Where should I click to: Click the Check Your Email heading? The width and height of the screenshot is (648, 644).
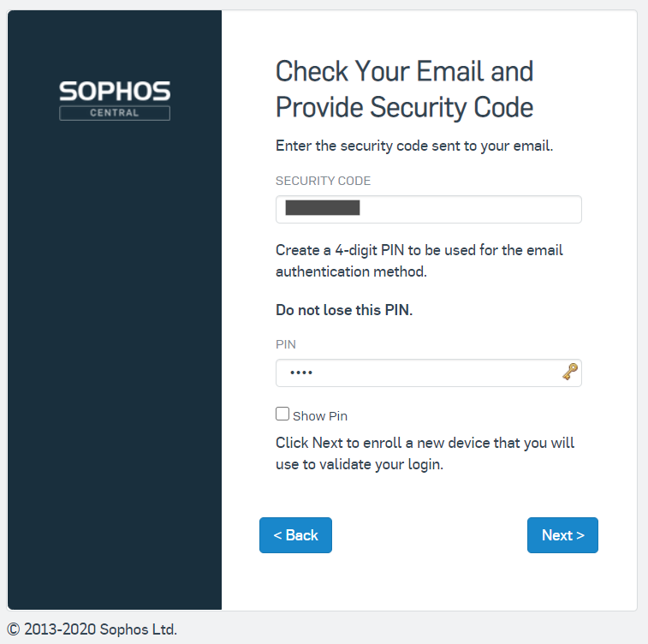[x=404, y=89]
